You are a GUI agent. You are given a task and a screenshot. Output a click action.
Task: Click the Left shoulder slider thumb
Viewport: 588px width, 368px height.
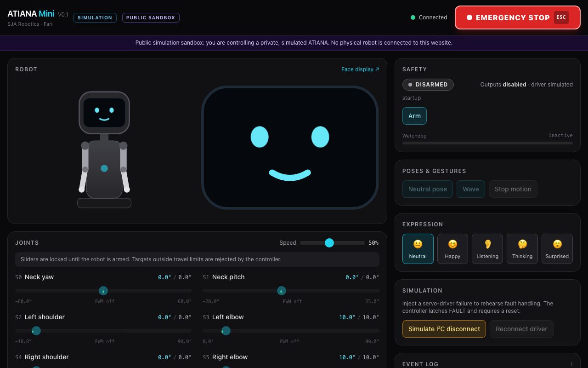point(36,331)
